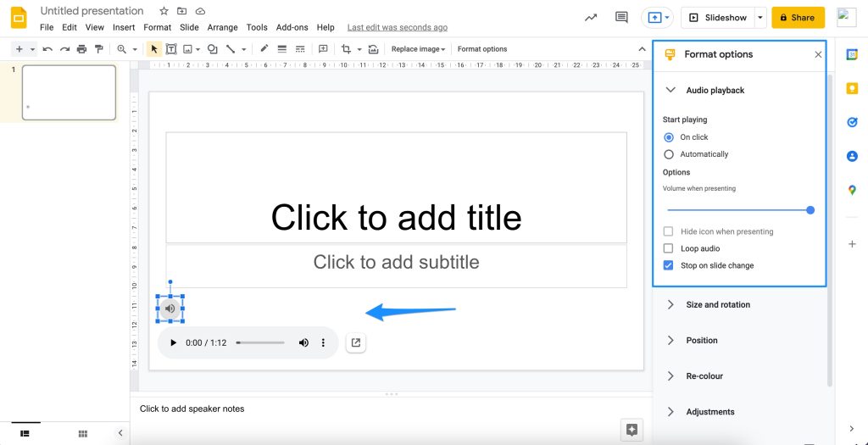Add a comment from toolbar
This screenshot has width=868, height=445.
pyautogui.click(x=323, y=49)
